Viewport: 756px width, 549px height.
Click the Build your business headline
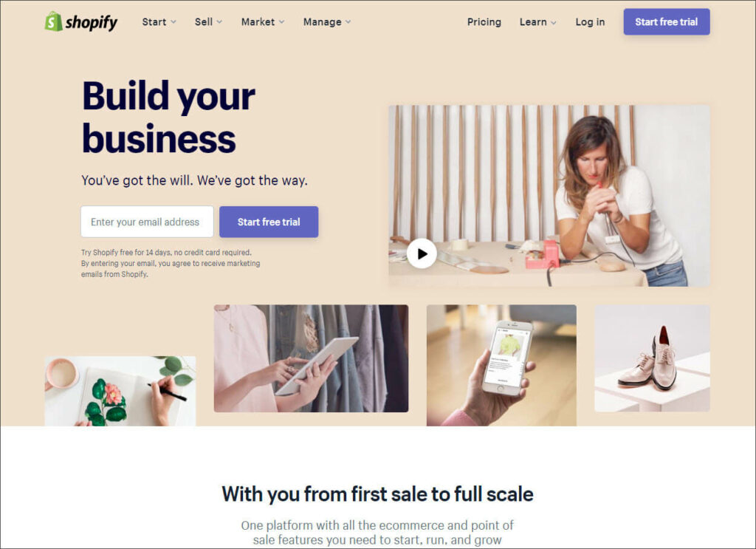coord(168,117)
